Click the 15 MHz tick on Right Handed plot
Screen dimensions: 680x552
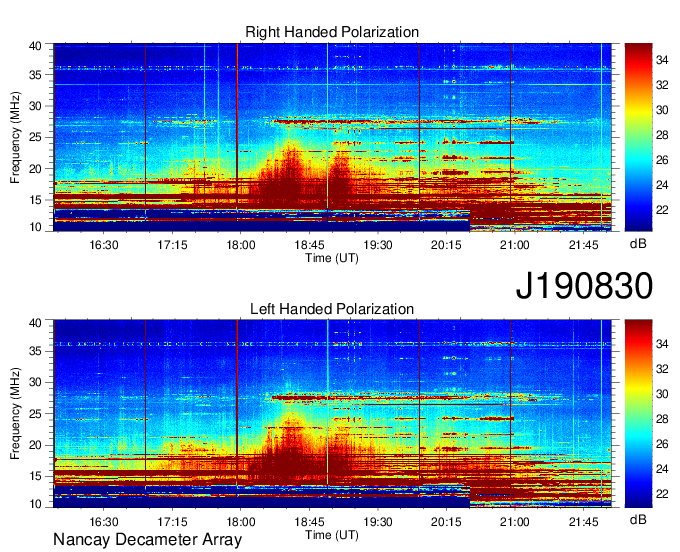pyautogui.click(x=35, y=200)
